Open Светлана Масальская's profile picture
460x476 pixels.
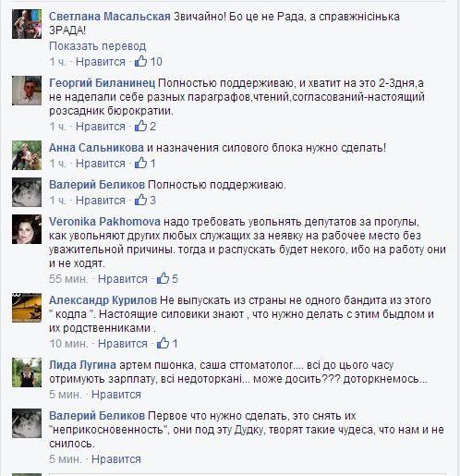point(27,24)
